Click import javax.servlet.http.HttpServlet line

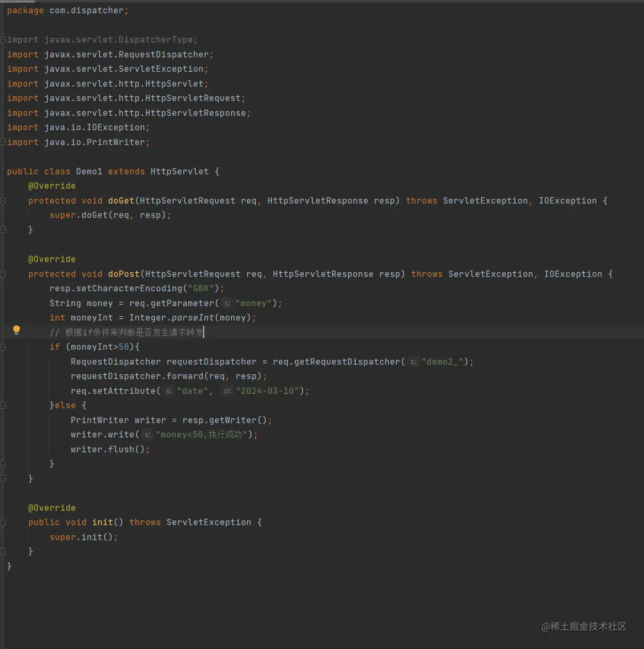107,84
